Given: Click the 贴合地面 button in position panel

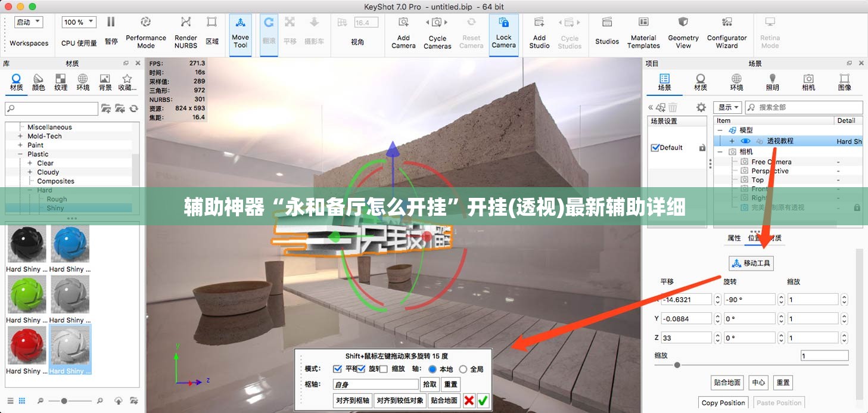Looking at the screenshot, I should 727,383.
